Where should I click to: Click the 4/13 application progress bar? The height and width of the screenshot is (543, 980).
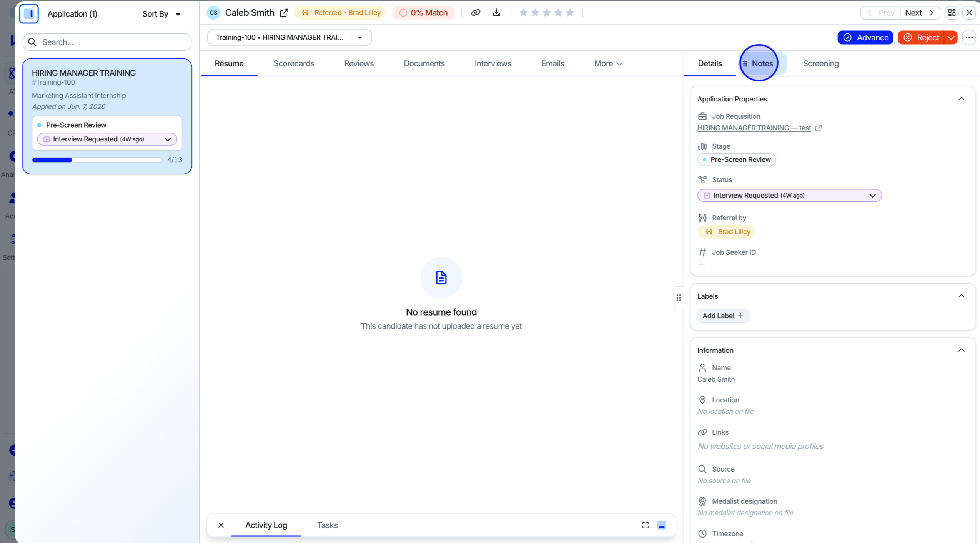tap(97, 160)
